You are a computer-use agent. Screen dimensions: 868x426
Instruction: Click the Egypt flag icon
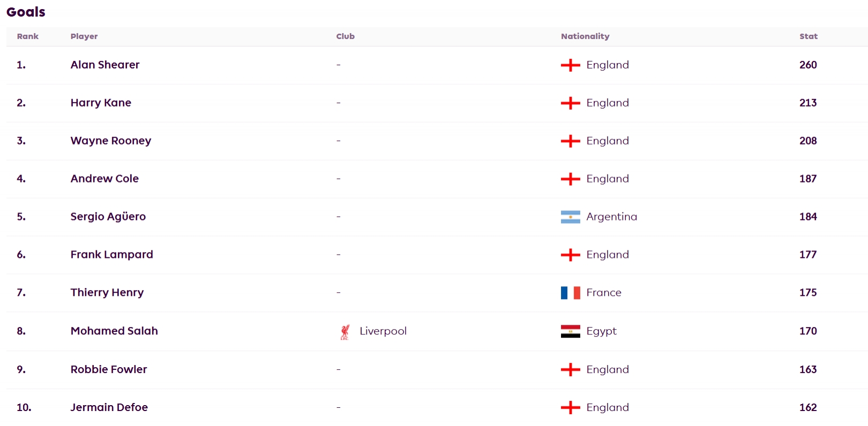coord(570,331)
